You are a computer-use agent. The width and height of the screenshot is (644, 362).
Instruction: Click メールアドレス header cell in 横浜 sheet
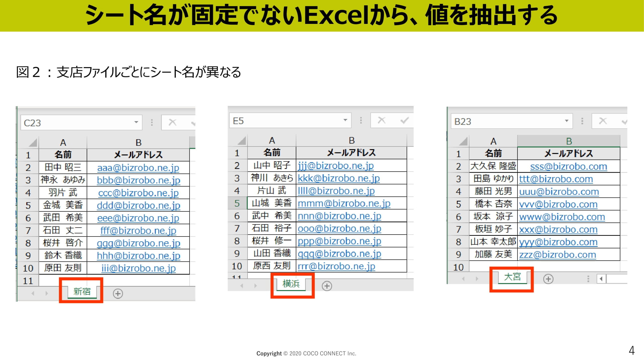coord(351,153)
